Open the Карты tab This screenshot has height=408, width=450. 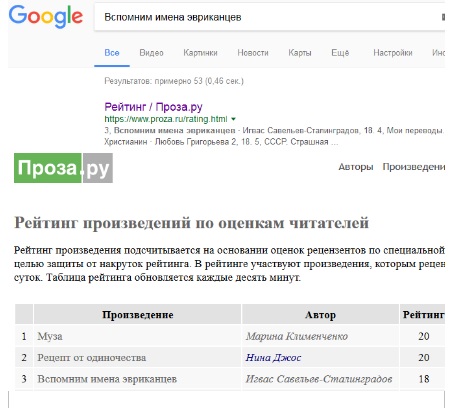coord(300,53)
